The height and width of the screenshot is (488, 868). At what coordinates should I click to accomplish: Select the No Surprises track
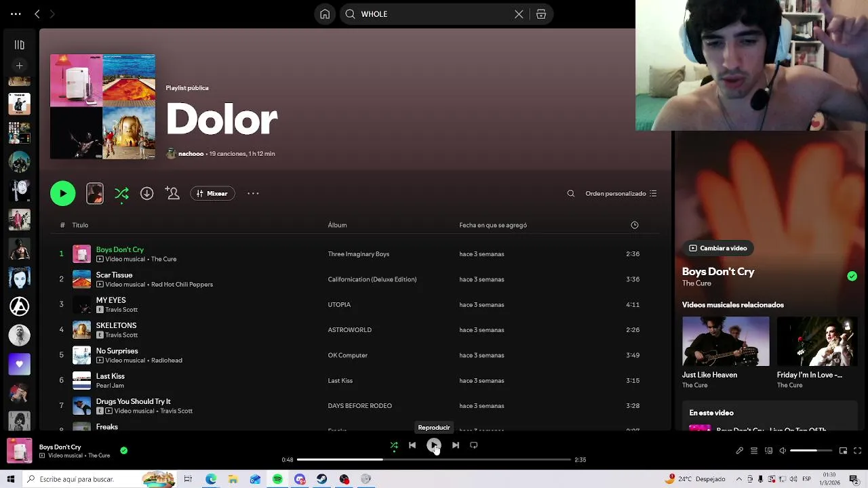tap(117, 351)
